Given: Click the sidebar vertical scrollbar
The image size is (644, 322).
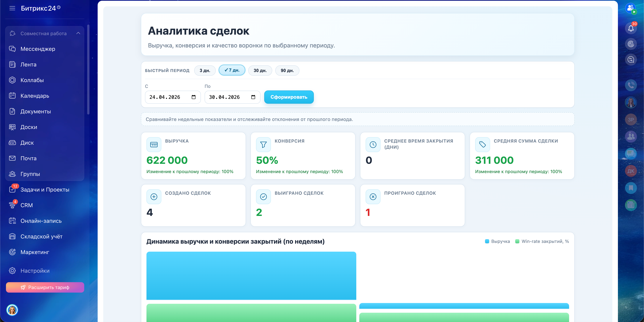Looking at the screenshot, I should tap(88, 69).
